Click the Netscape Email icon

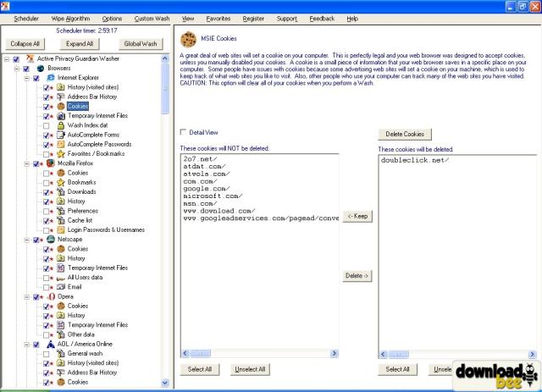[x=61, y=287]
